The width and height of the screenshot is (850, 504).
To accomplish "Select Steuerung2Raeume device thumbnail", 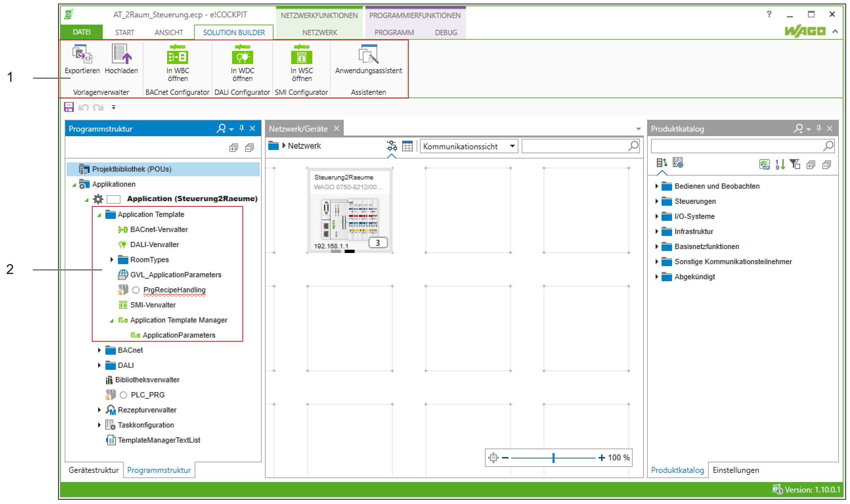I will (350, 211).
